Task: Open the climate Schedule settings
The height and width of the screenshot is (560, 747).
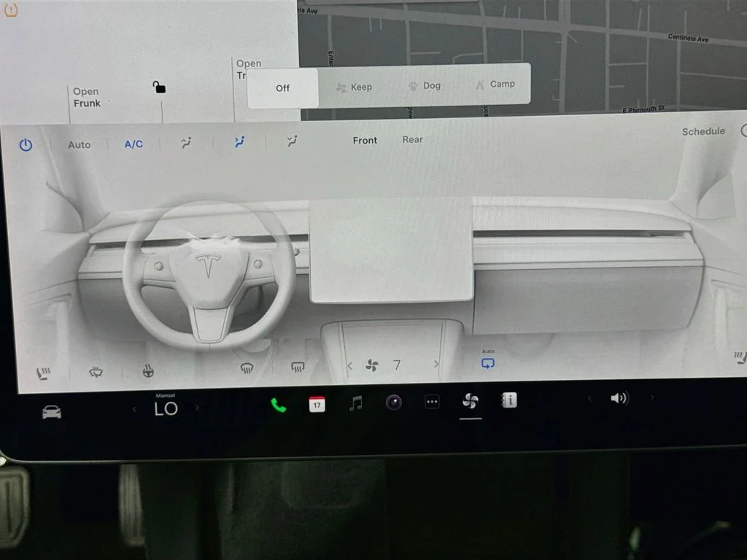Action: (x=703, y=131)
